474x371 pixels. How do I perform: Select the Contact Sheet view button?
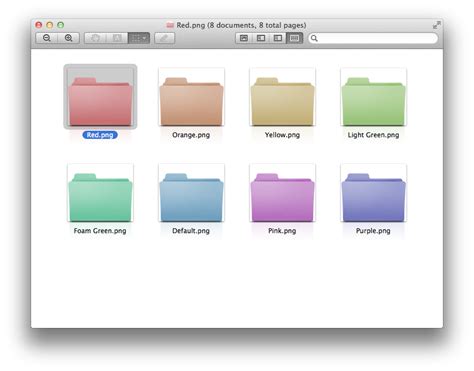point(294,38)
